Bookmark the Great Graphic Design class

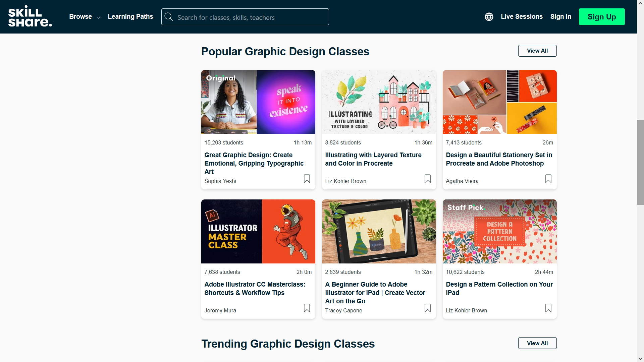click(x=307, y=179)
